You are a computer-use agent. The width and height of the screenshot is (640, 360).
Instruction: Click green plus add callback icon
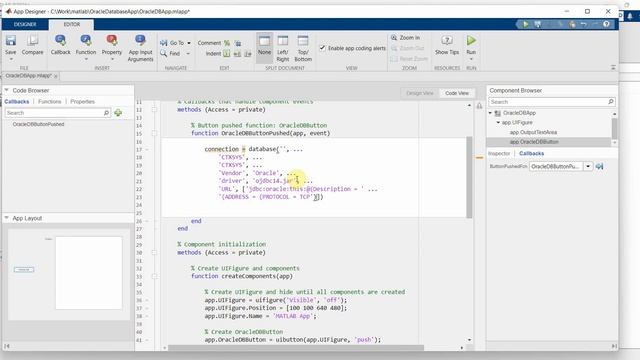(x=118, y=113)
